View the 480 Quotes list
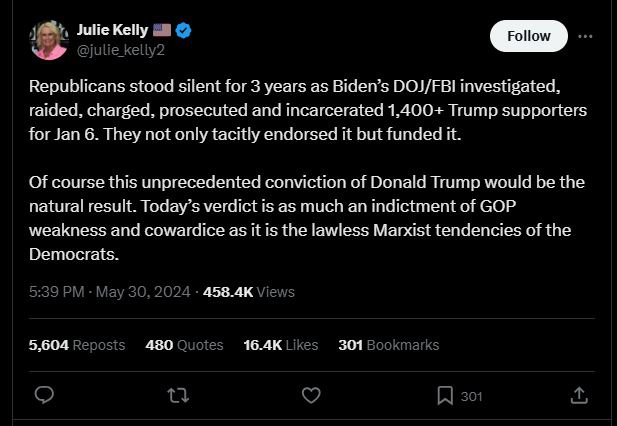617x426 pixels. tap(184, 344)
